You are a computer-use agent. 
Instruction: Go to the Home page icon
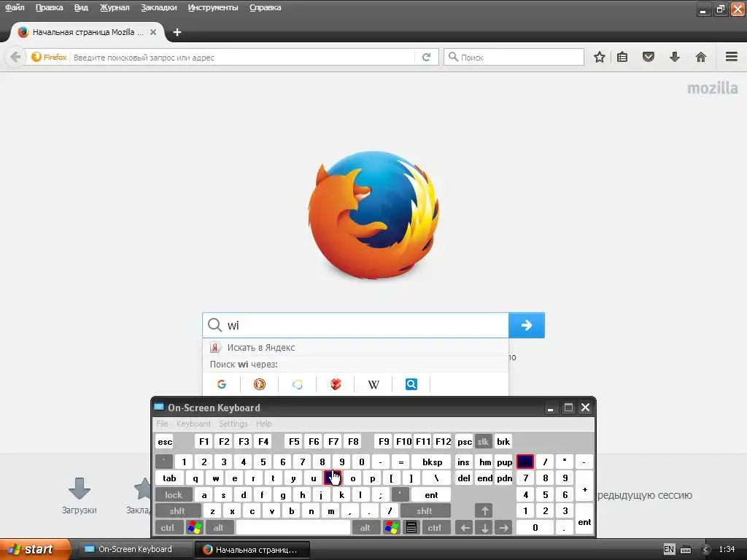(x=701, y=57)
